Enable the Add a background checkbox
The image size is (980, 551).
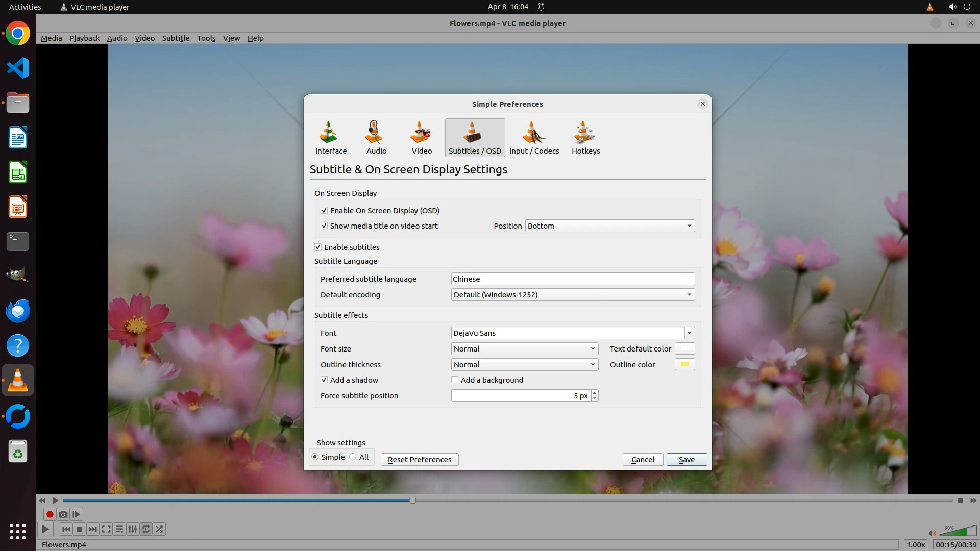[455, 380]
